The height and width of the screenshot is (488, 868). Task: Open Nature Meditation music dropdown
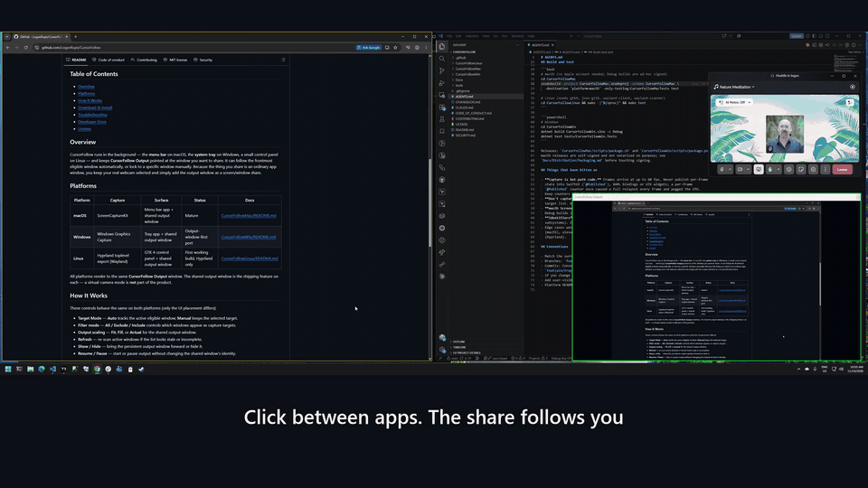coord(734,87)
